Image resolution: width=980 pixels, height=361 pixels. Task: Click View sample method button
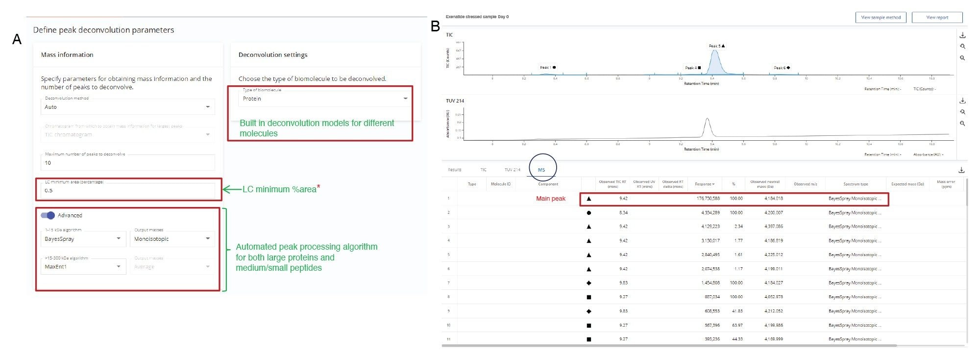tap(881, 17)
